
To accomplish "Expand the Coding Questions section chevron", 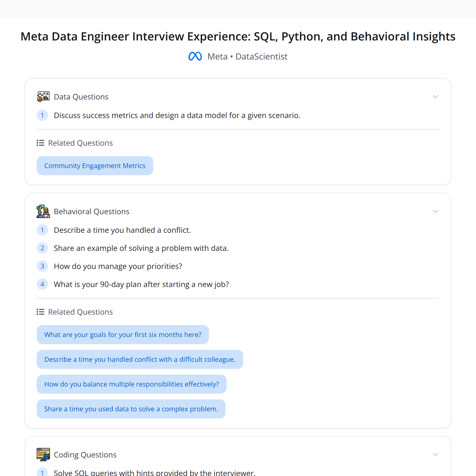I will [435, 455].
